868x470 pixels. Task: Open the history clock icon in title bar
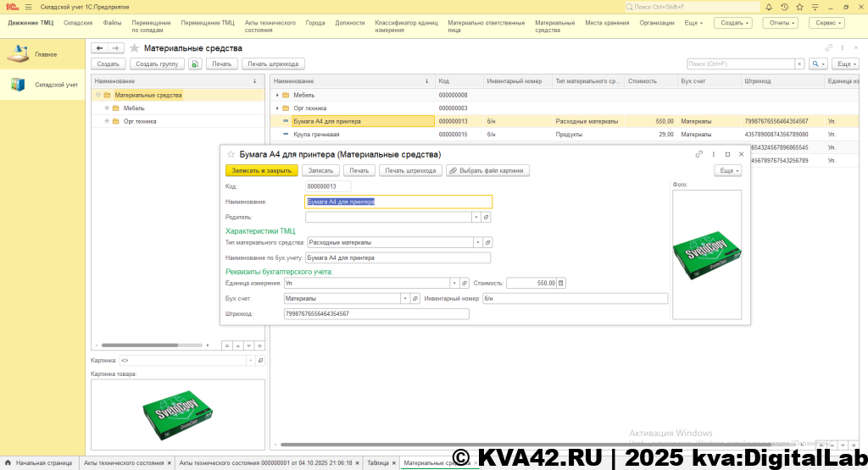[785, 7]
